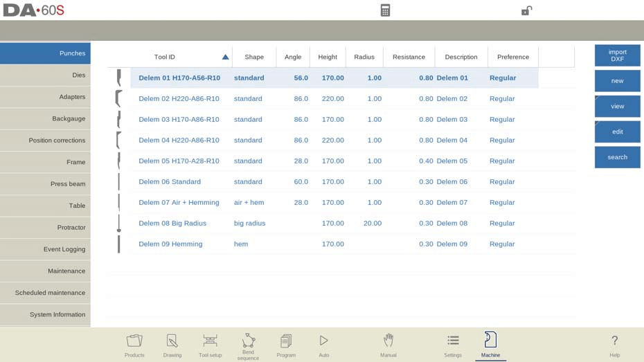Open the Frame tab

tap(45, 162)
